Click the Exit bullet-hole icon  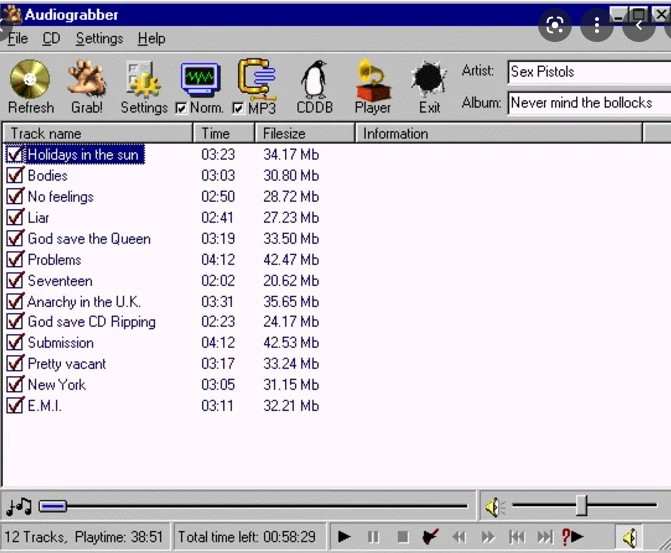pos(429,79)
